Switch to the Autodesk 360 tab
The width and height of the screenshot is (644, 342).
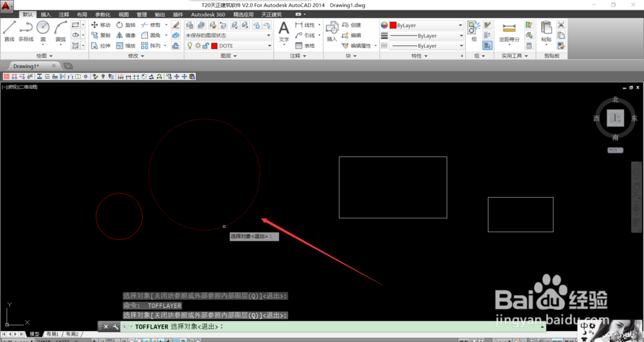point(208,14)
